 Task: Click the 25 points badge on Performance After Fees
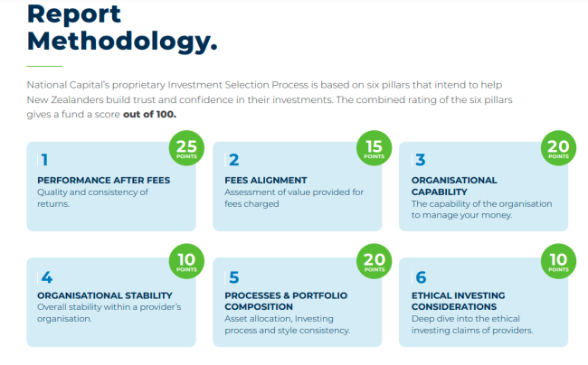pyautogui.click(x=185, y=147)
